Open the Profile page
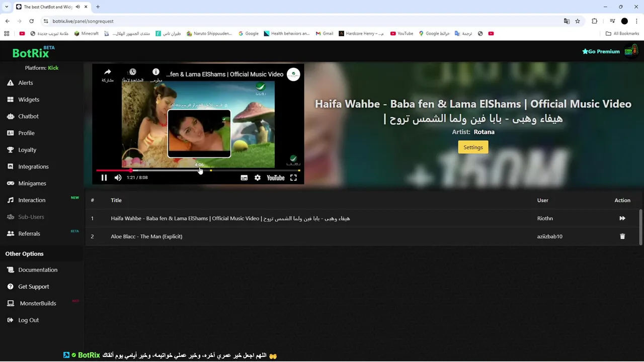The image size is (644, 362). coord(26,133)
